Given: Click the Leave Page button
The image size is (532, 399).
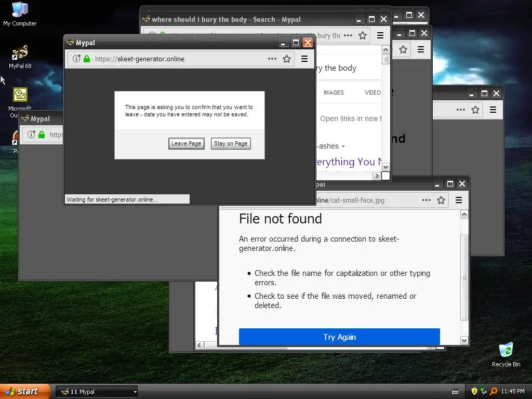Looking at the screenshot, I should (x=187, y=143).
